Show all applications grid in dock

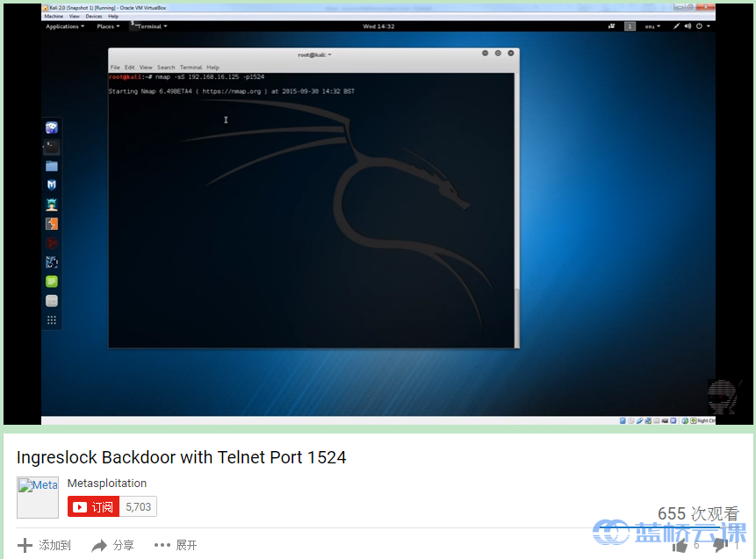click(x=52, y=320)
